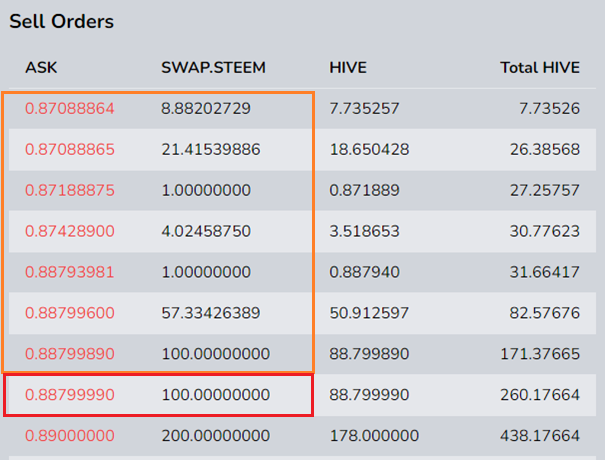Select ask price 0.88799600
Screen dimensions: 605x460
tap(70, 313)
